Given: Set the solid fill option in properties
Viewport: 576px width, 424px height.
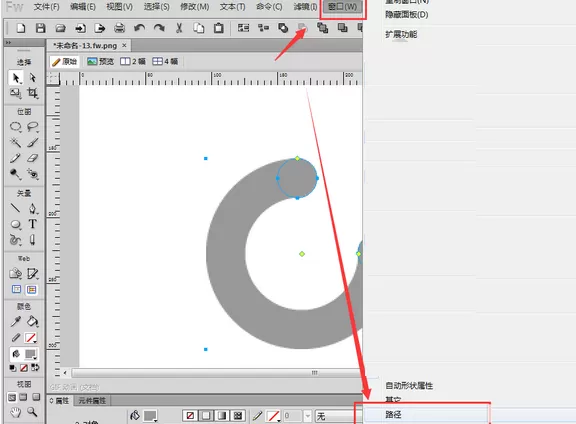Looking at the screenshot, I should 206,416.
